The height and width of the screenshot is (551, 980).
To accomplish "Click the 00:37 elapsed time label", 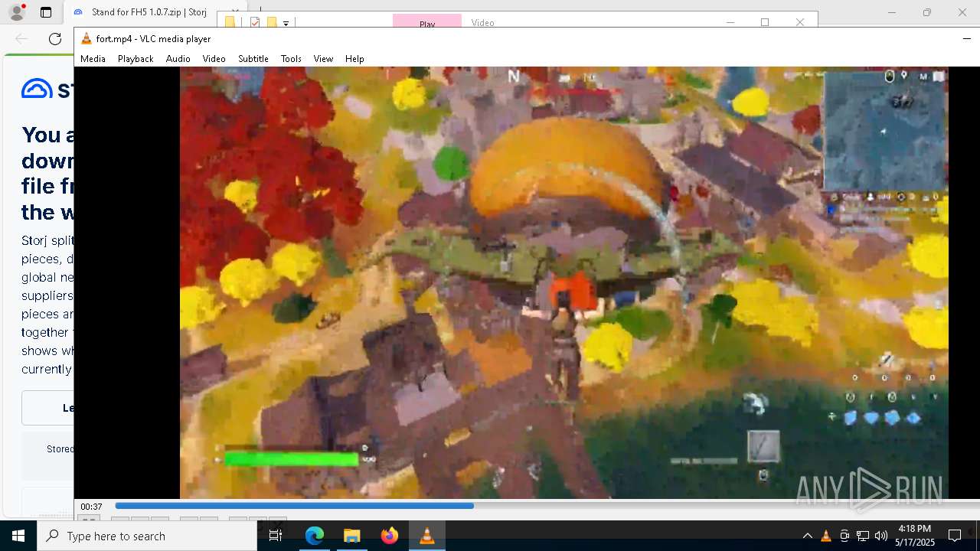I will [91, 507].
